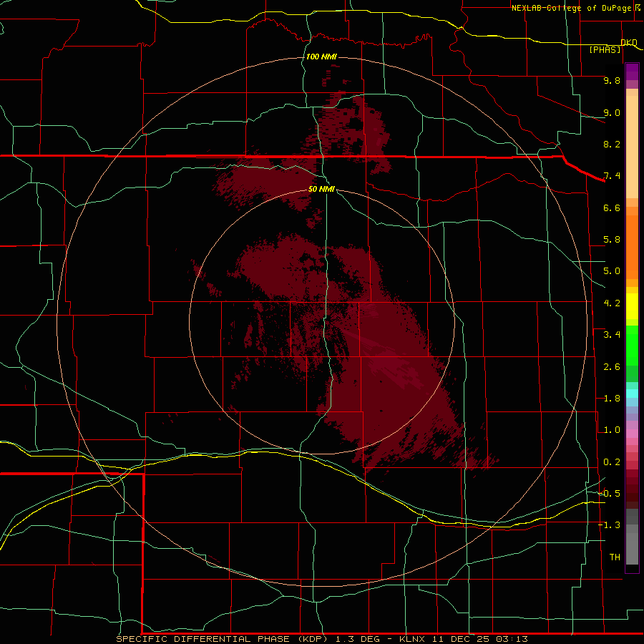Click the 50 NMI range ring label
Image resolution: width=644 pixels, height=644 pixels.
click(321, 189)
